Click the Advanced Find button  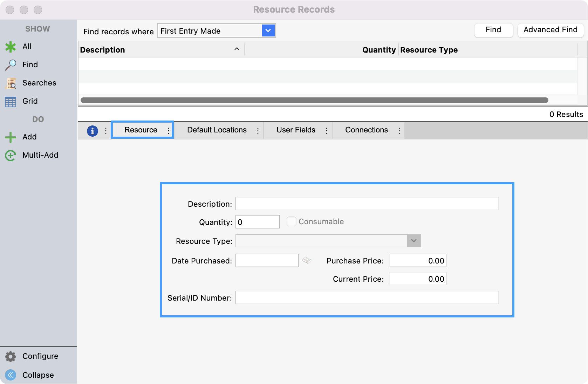(x=550, y=30)
